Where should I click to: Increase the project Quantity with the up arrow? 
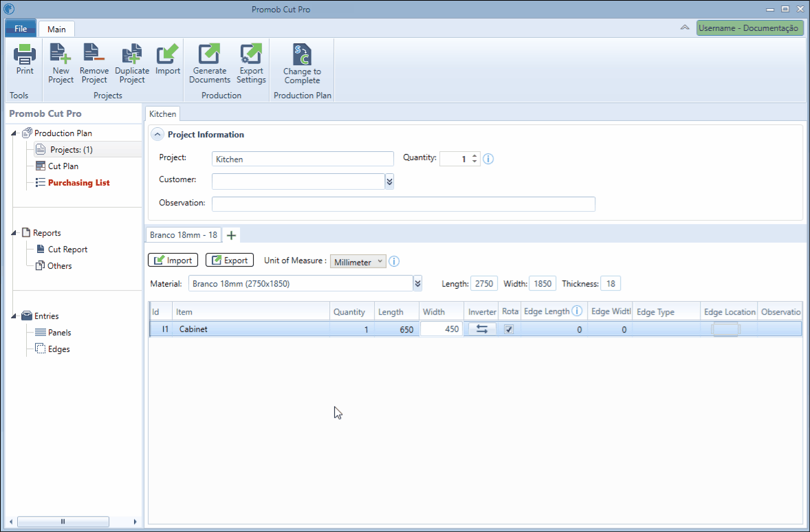click(474, 155)
